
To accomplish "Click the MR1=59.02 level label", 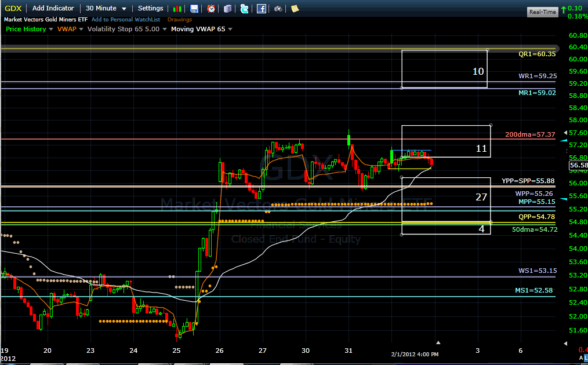I will [x=537, y=93].
